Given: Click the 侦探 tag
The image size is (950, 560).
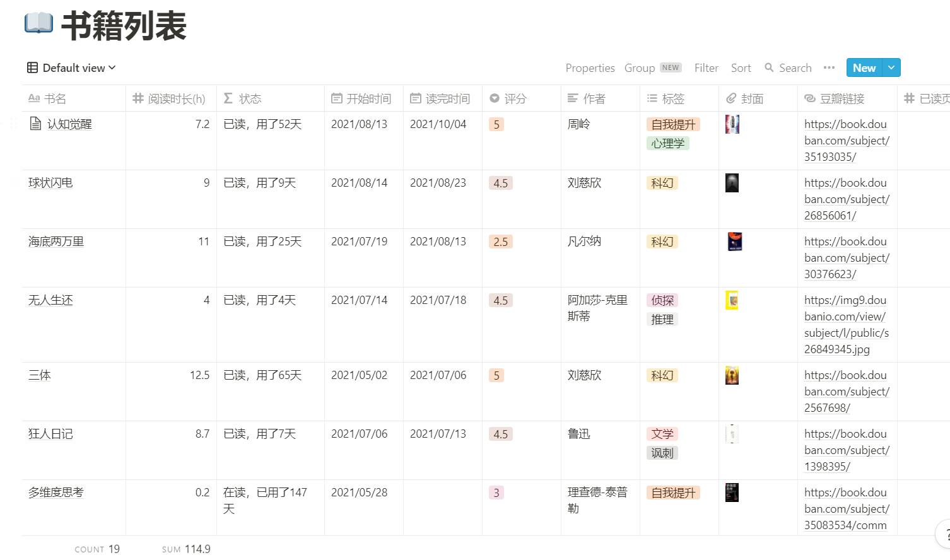Looking at the screenshot, I should pyautogui.click(x=662, y=301).
